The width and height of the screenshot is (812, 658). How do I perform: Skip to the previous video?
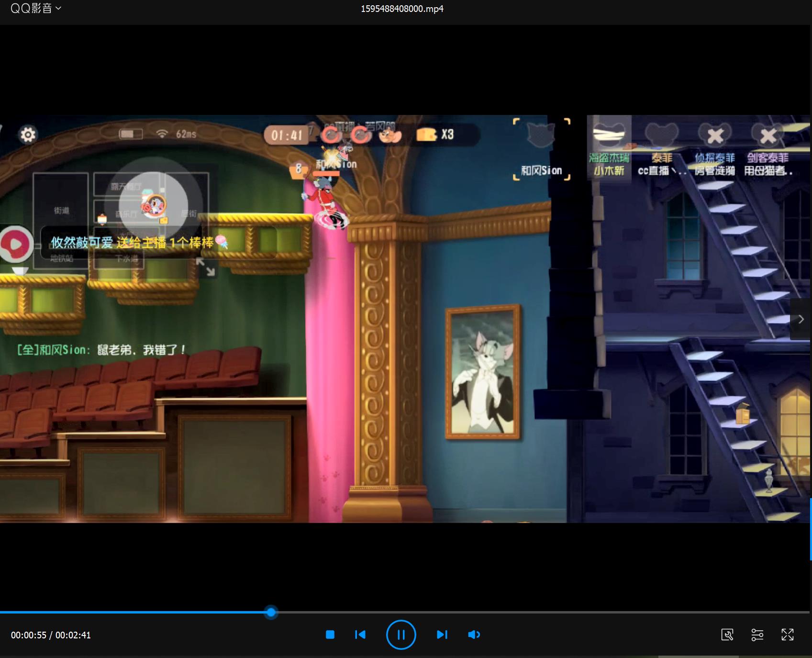(360, 635)
